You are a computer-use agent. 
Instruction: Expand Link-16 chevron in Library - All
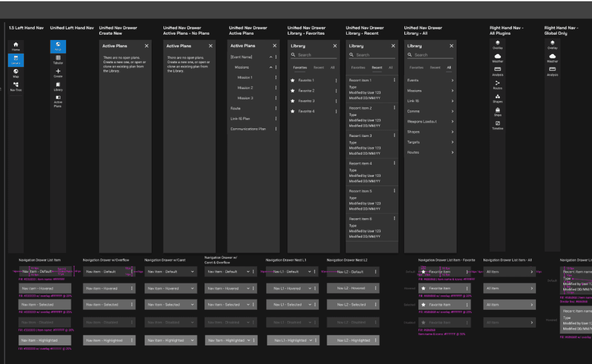[452, 101]
